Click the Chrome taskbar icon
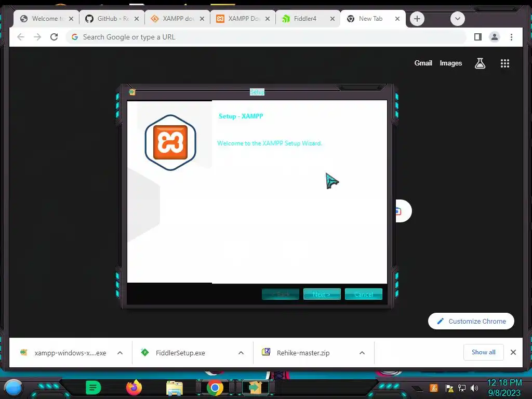This screenshot has height=399, width=532. tap(215, 388)
